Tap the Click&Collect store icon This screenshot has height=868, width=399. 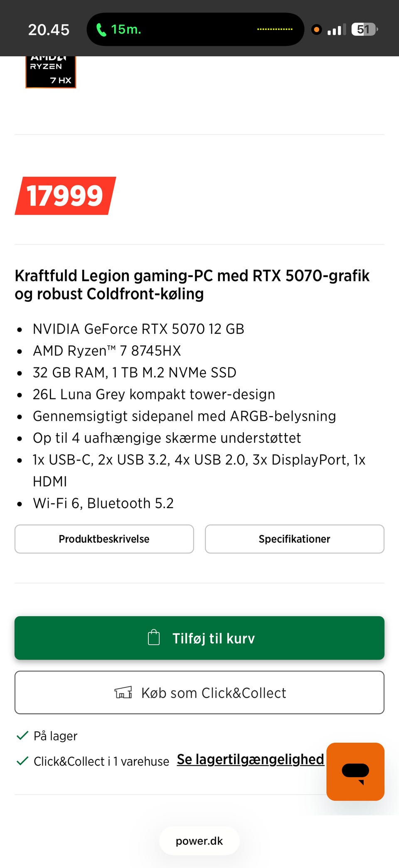(x=123, y=692)
